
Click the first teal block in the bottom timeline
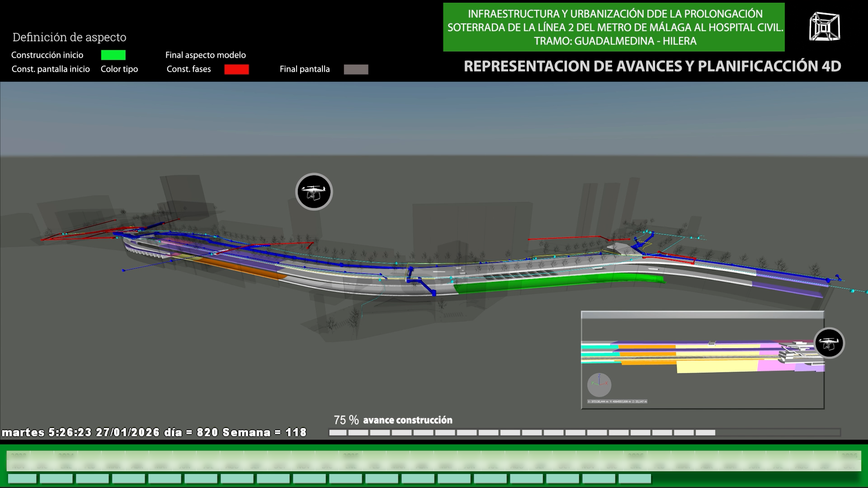[x=22, y=479]
